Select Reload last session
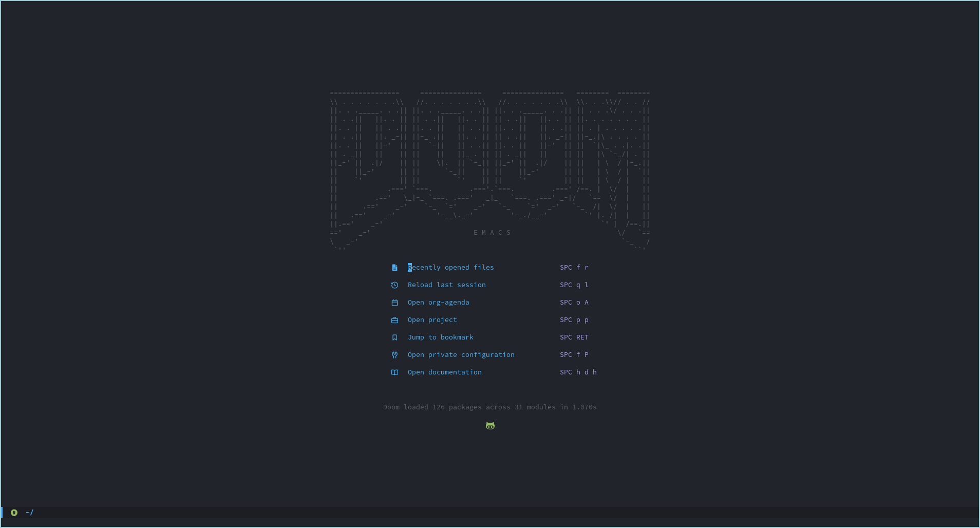Image resolution: width=980 pixels, height=528 pixels. point(446,285)
